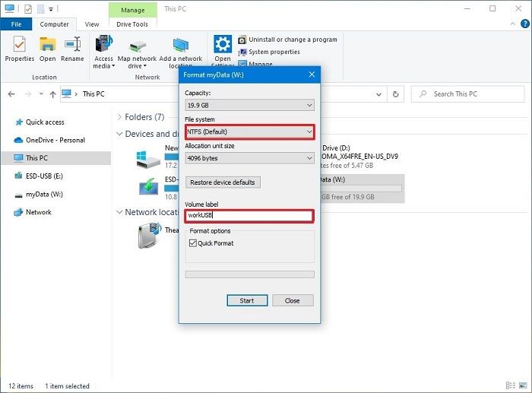Collapse the ribbon with the chevron
532x393 pixels.
click(x=513, y=24)
